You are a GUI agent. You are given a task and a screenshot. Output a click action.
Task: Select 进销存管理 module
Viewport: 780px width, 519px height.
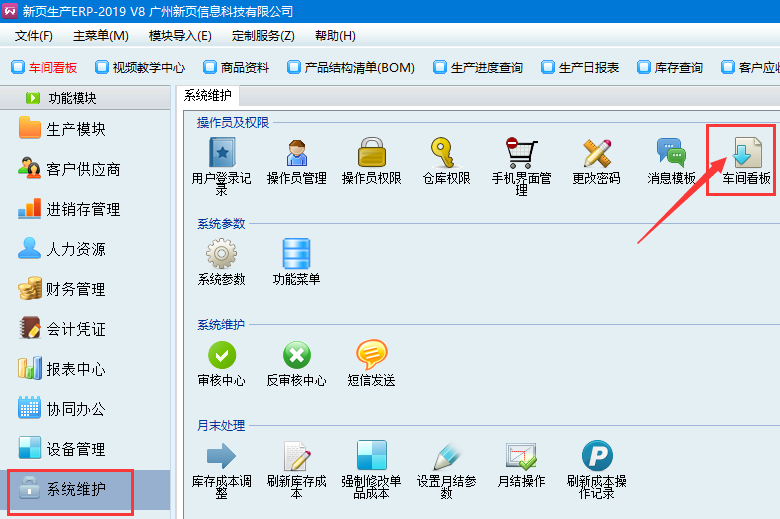click(69, 209)
